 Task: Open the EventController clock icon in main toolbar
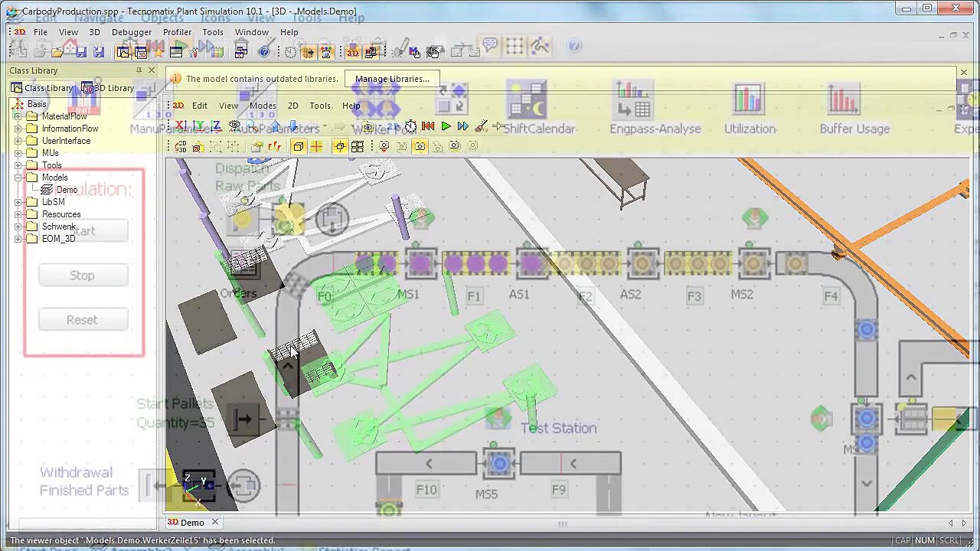(291, 52)
